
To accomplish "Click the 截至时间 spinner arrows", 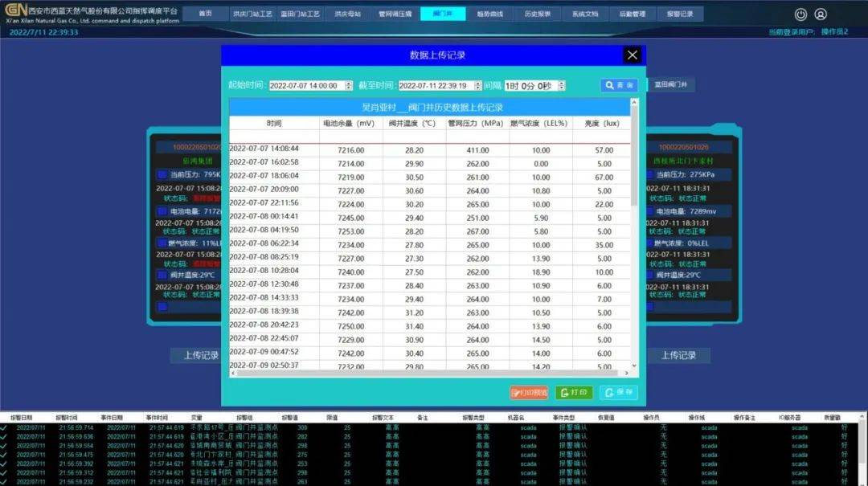I will pos(478,86).
